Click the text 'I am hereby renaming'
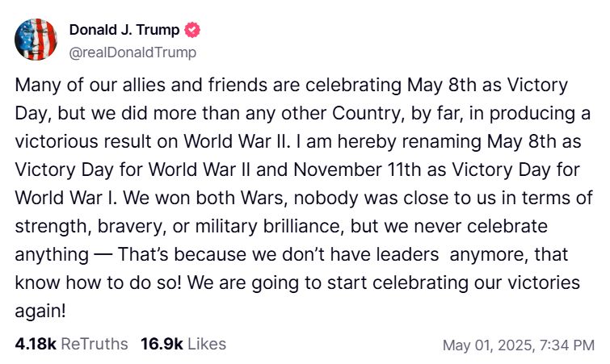This screenshot has height=364, width=610. click(381, 142)
